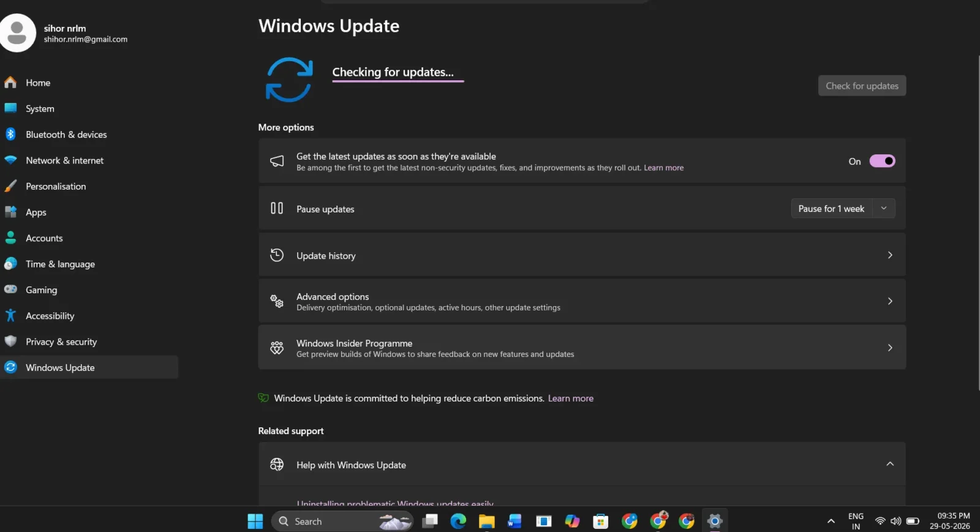Open the Windows Start menu

[x=255, y=521]
